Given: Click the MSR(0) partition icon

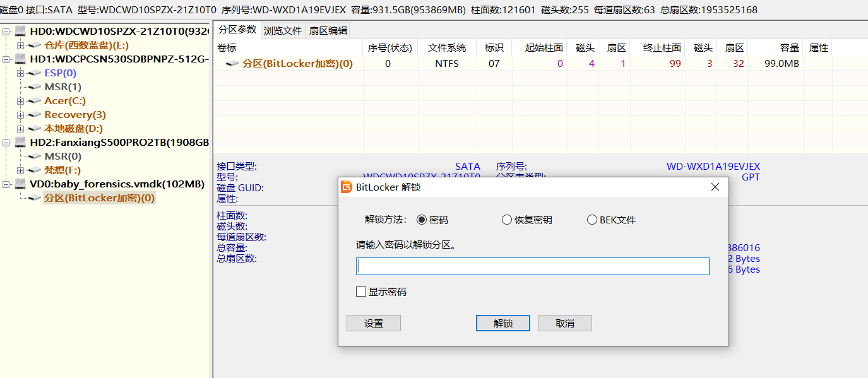Looking at the screenshot, I should [35, 156].
